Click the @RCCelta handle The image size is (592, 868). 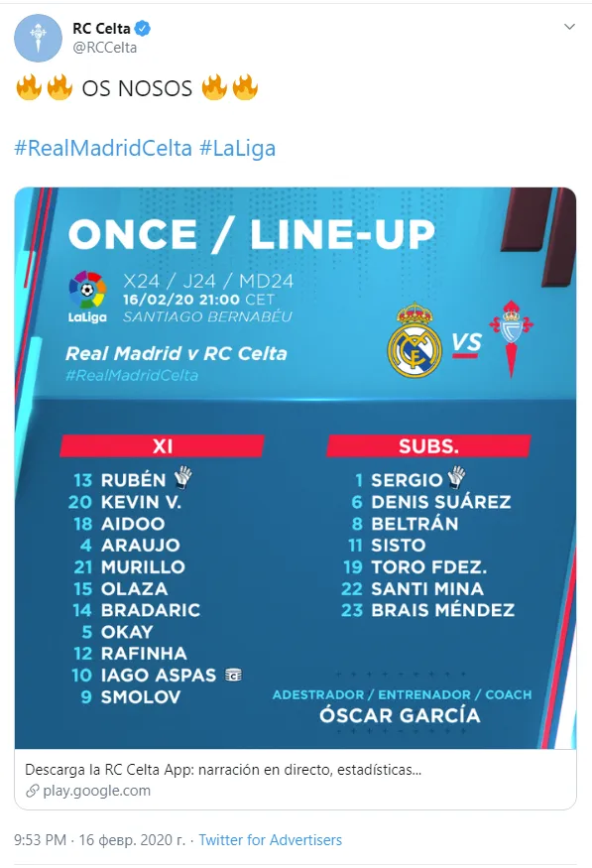(x=104, y=48)
